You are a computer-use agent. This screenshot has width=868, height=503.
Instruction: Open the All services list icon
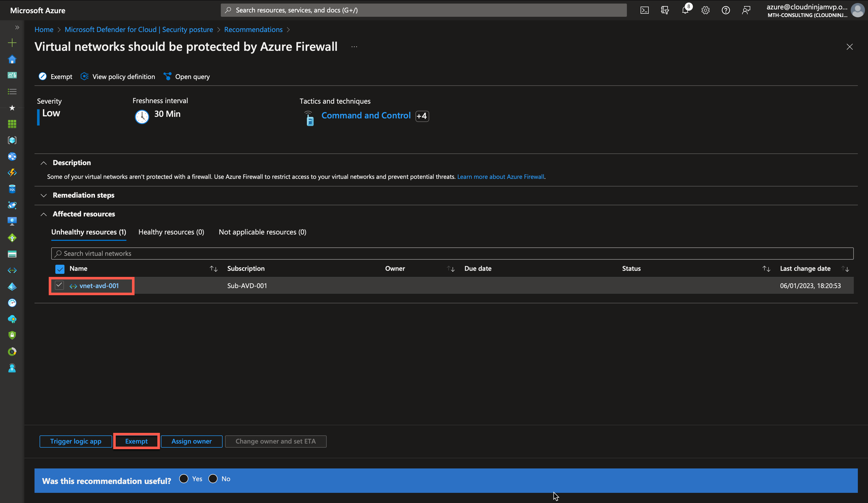(12, 91)
